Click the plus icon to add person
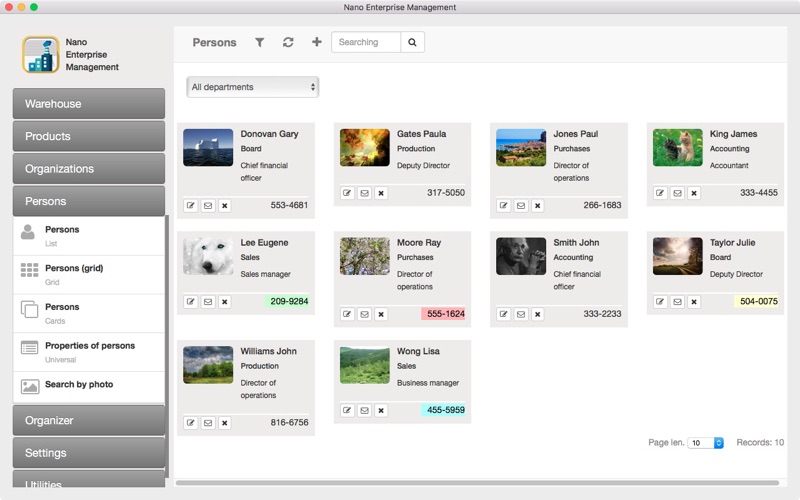This screenshot has height=500, width=800. click(x=317, y=42)
